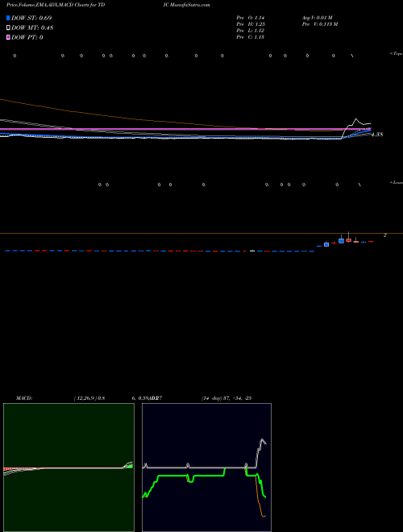Select the 'Pre V: 0.113 M' volume text
The height and width of the screenshot is (532, 403).
click(x=320, y=24)
